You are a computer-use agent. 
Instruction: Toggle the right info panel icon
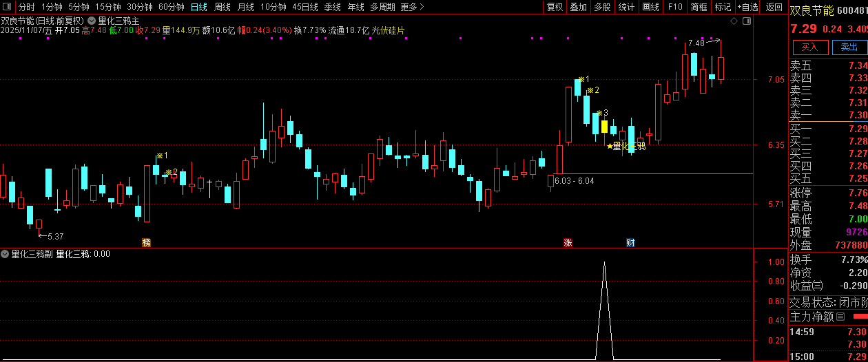(x=747, y=21)
